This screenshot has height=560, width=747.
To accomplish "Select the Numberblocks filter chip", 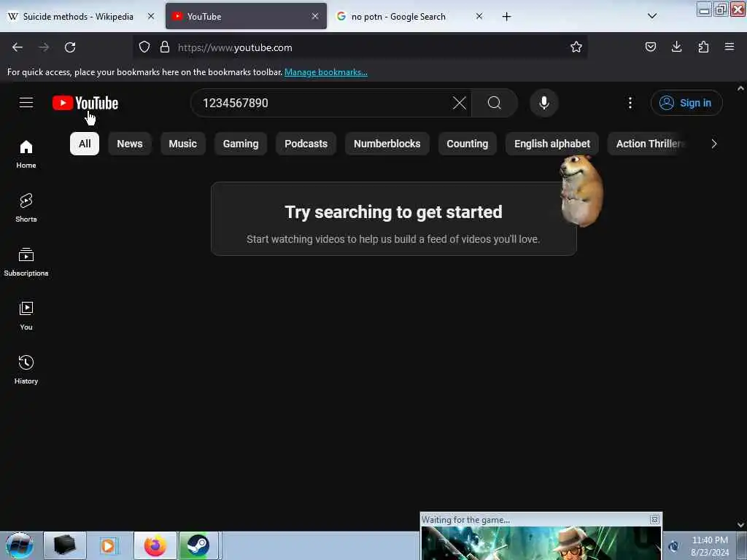I will coord(387,144).
